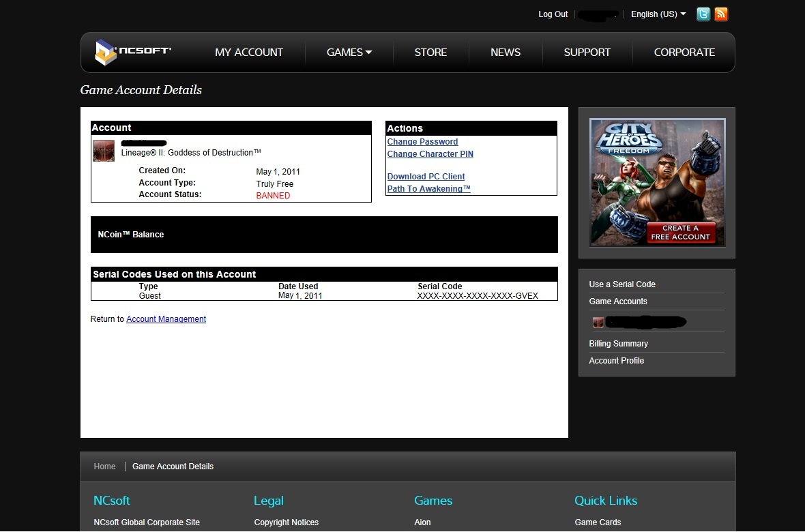Open Copyright Notices footer link
This screenshot has width=805, height=532.
coord(287,522)
